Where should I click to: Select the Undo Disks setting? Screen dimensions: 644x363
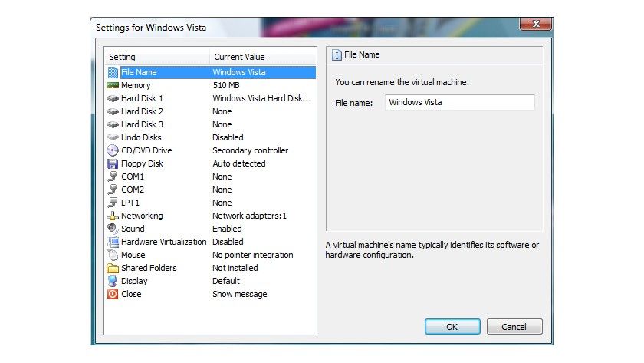[x=141, y=137]
